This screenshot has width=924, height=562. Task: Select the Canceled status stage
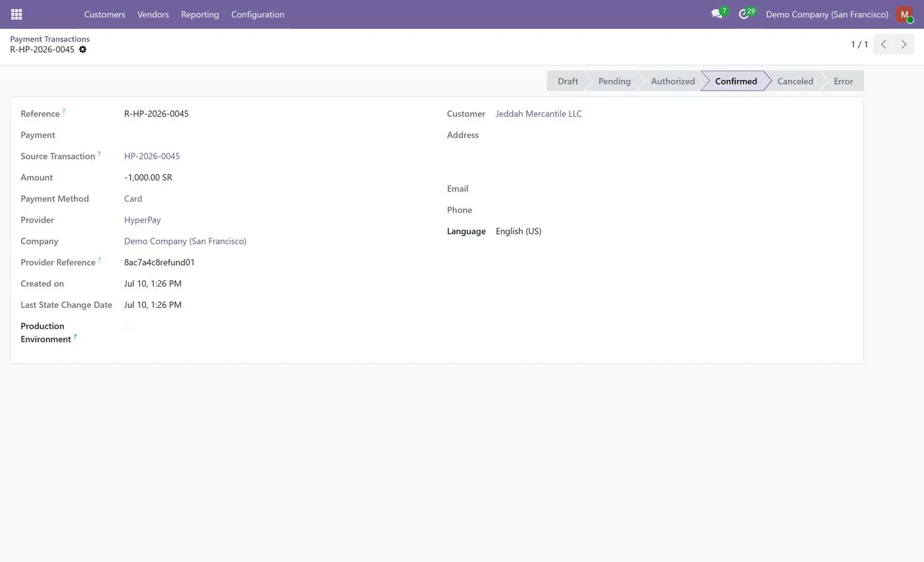pyautogui.click(x=795, y=81)
